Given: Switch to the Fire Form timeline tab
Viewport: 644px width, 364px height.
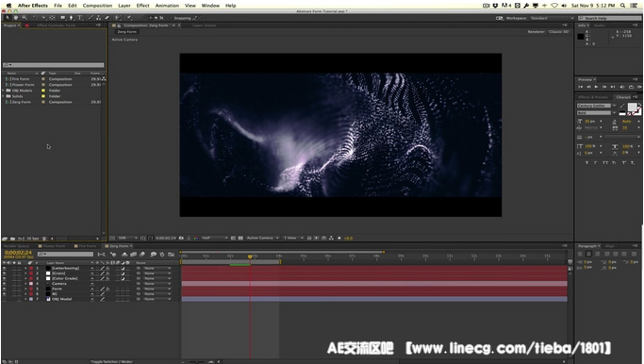Looking at the screenshot, I should tap(87, 246).
